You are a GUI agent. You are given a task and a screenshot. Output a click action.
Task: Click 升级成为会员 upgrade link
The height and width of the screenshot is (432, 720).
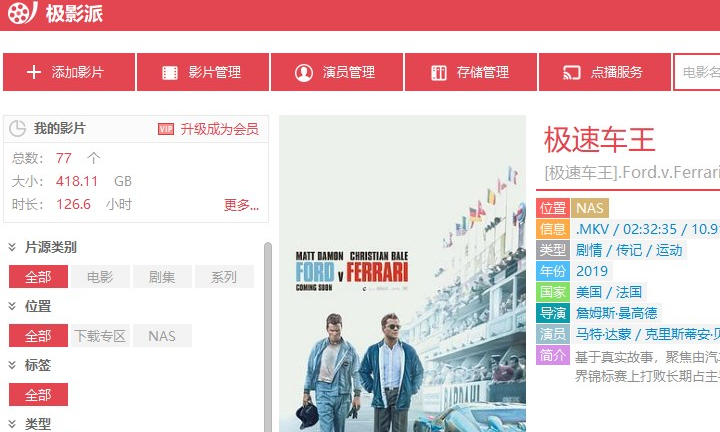[x=219, y=129]
